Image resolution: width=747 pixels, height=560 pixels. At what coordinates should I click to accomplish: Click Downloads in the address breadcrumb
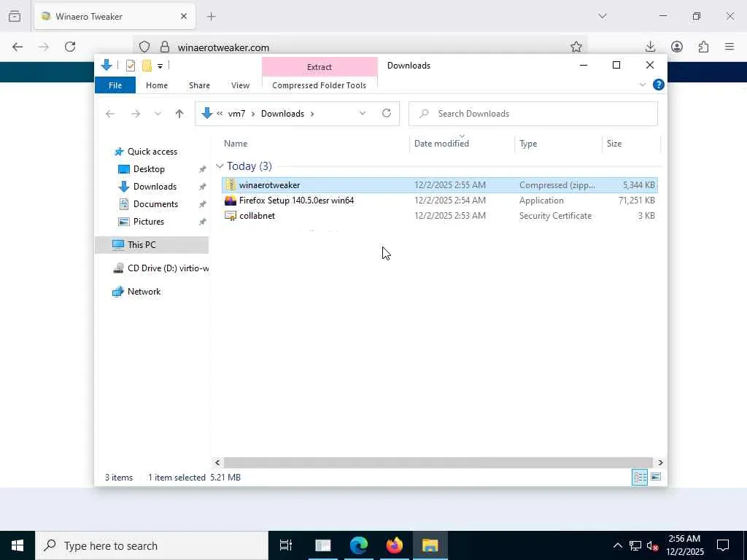click(282, 113)
